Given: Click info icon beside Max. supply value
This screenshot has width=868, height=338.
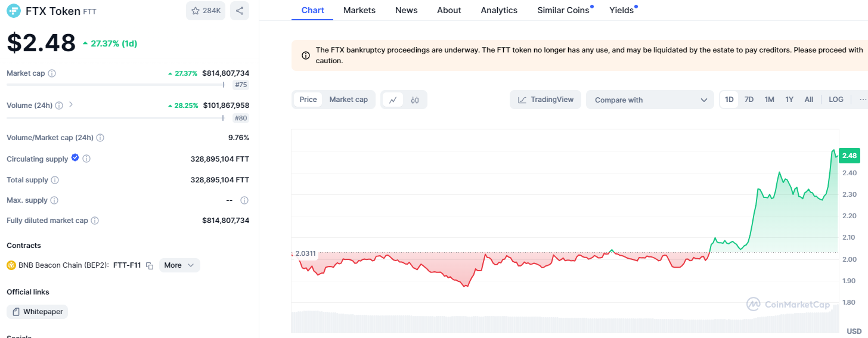Looking at the screenshot, I should (244, 200).
